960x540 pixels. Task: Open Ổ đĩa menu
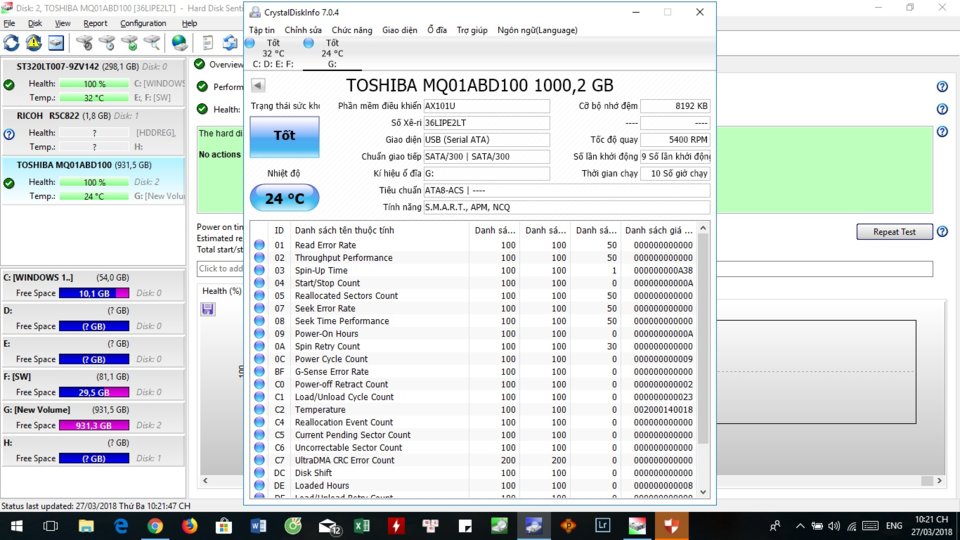pyautogui.click(x=437, y=30)
